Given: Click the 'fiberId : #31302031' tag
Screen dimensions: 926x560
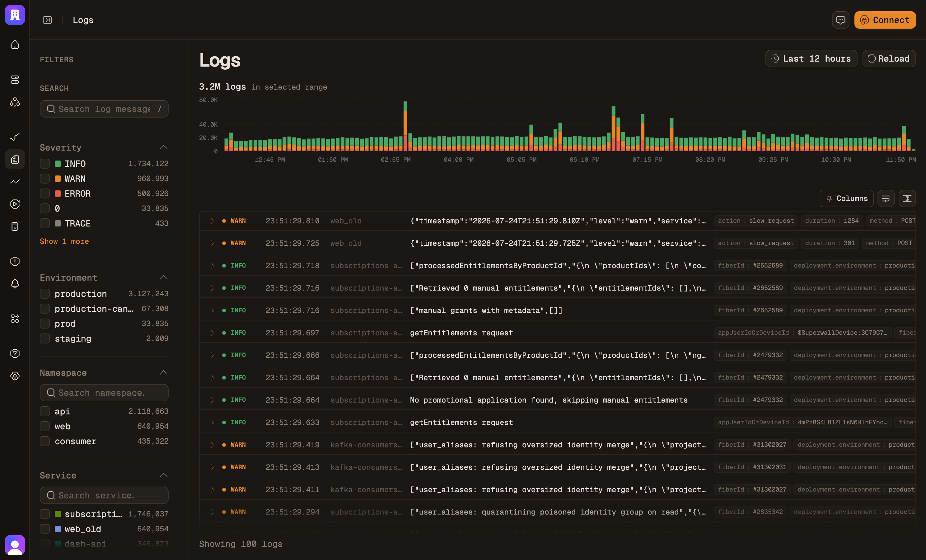Looking at the screenshot, I should coord(752,467).
